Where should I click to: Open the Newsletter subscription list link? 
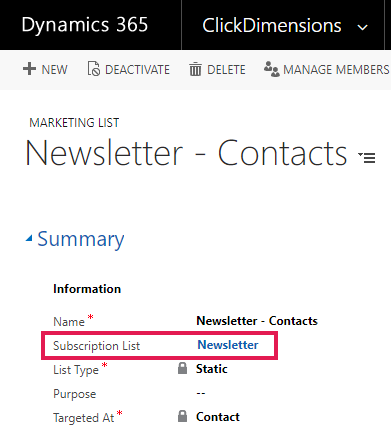[228, 345]
